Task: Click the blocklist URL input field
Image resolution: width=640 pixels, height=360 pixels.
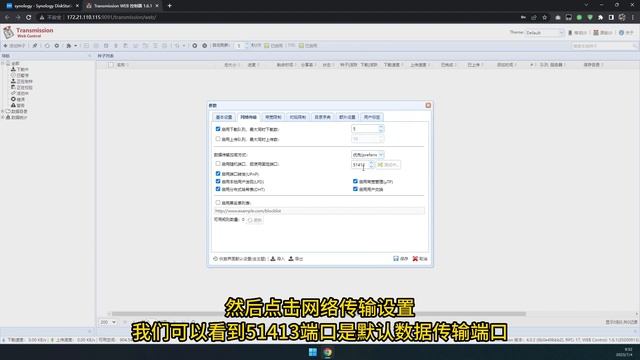Action: pyautogui.click(x=319, y=211)
